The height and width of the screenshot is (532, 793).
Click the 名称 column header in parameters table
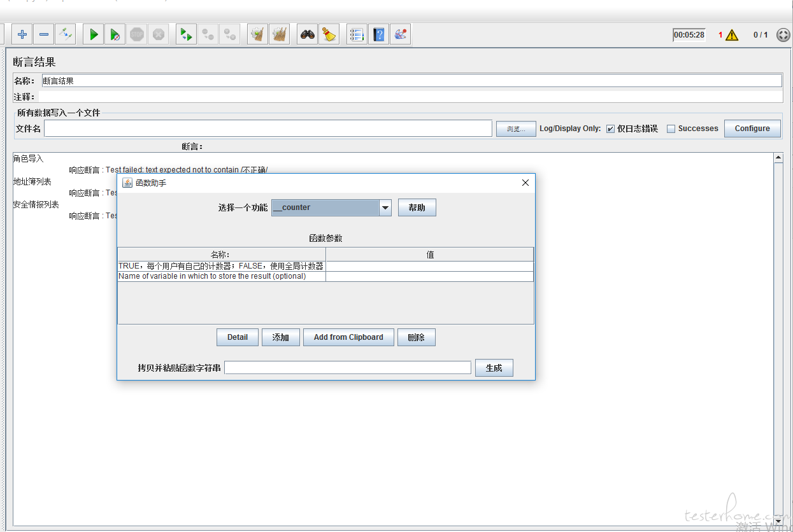point(222,255)
